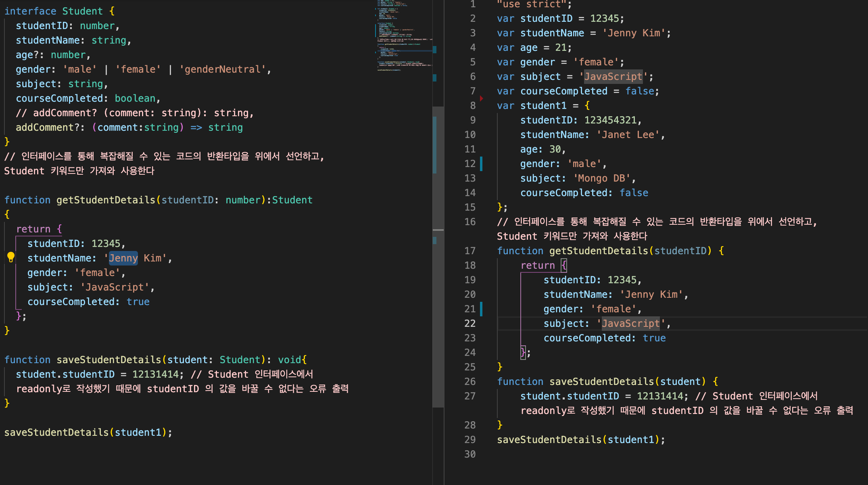The height and width of the screenshot is (485, 868).
Task: Click the blue change bar beside line 21
Action: click(481, 309)
